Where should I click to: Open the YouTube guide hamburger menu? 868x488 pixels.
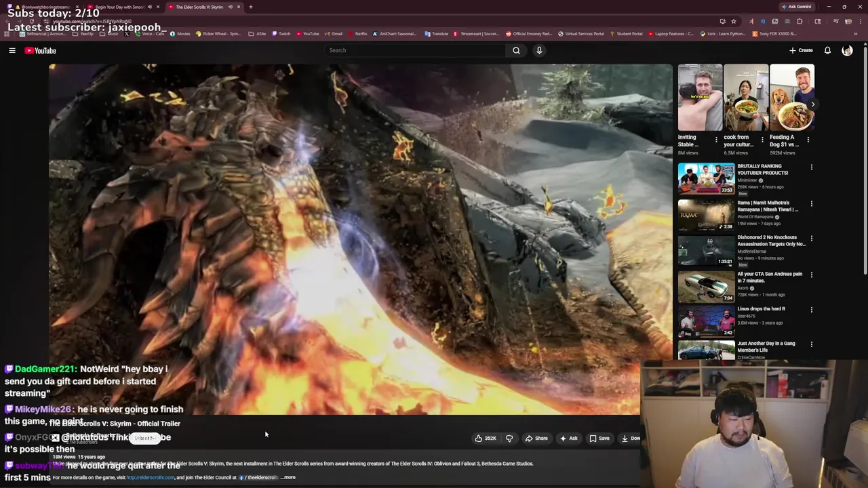[12, 50]
